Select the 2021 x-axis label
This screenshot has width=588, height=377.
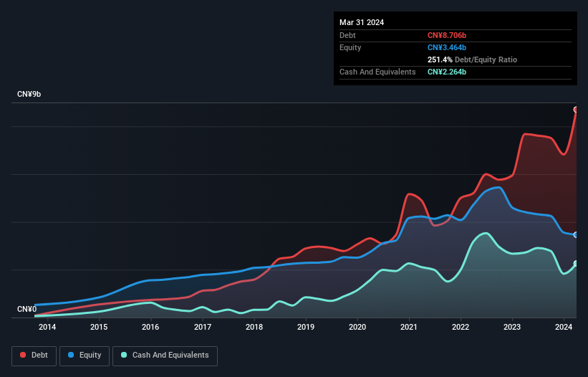[x=409, y=327]
